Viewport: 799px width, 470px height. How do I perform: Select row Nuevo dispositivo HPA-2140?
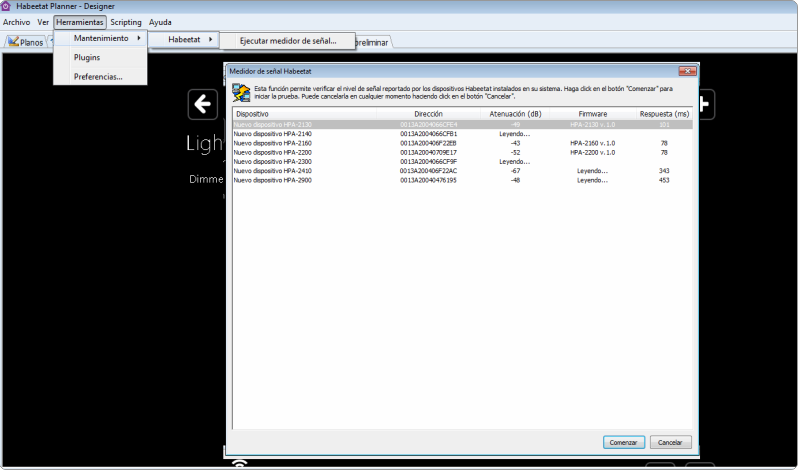463,134
